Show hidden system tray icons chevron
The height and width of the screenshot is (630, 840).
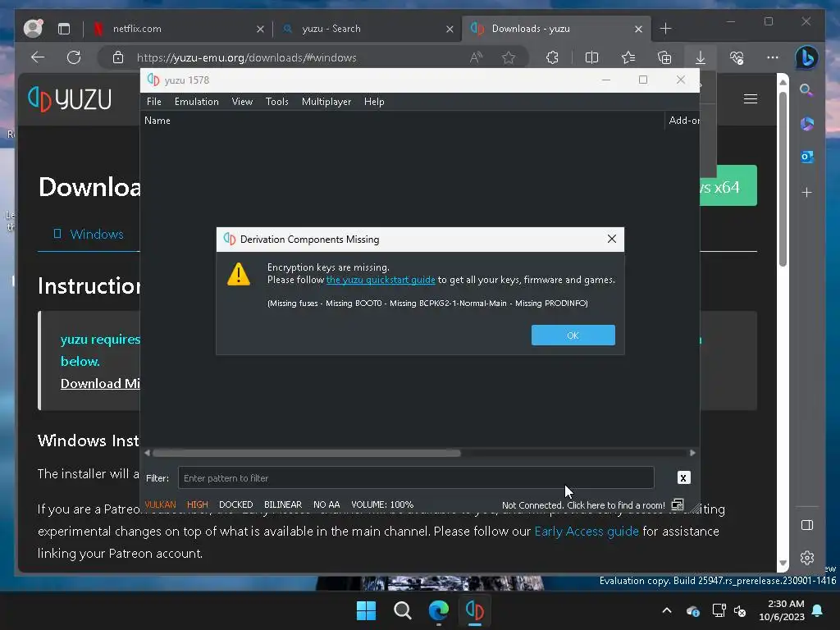(666, 610)
